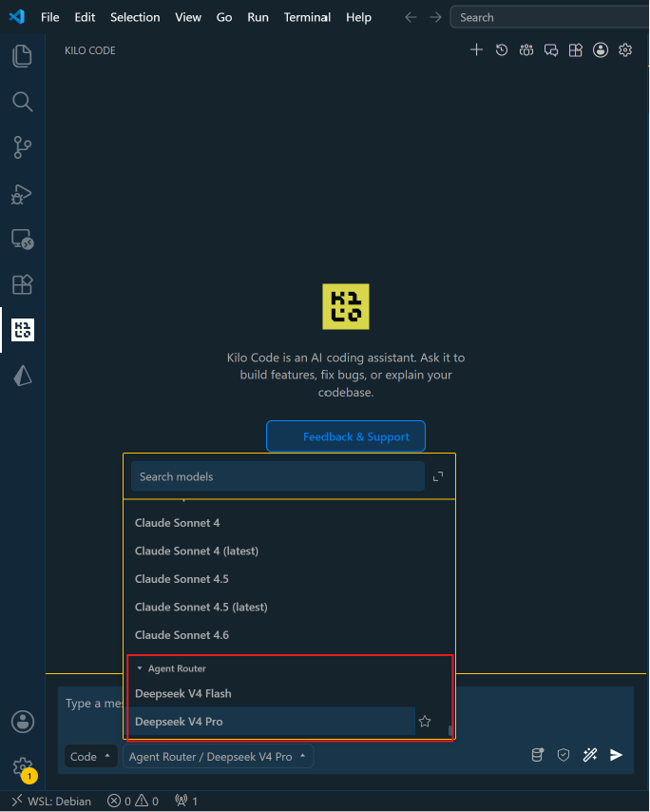Open the Kilo Code sidebar icon
Image resolution: width=650 pixels, height=812 pixels.
22,330
